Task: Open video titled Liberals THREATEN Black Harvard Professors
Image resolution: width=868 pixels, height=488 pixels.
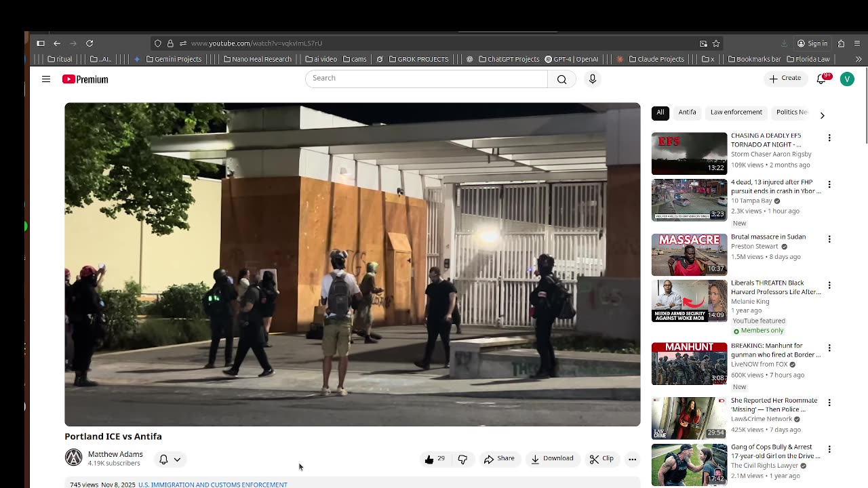Action: (x=776, y=287)
